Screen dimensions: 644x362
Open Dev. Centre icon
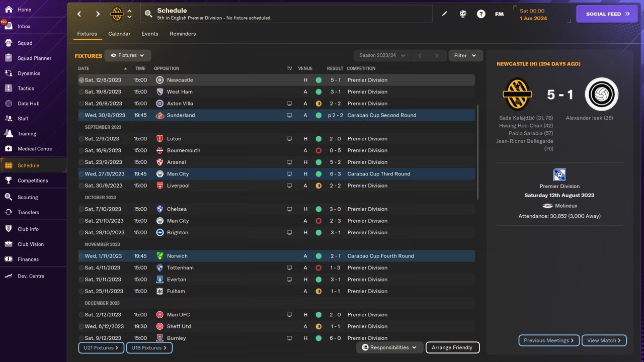click(9, 276)
